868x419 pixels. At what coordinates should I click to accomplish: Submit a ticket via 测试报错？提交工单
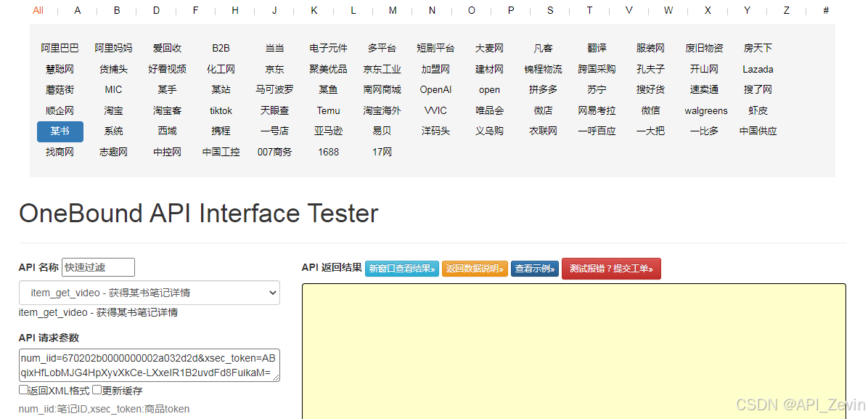(611, 269)
